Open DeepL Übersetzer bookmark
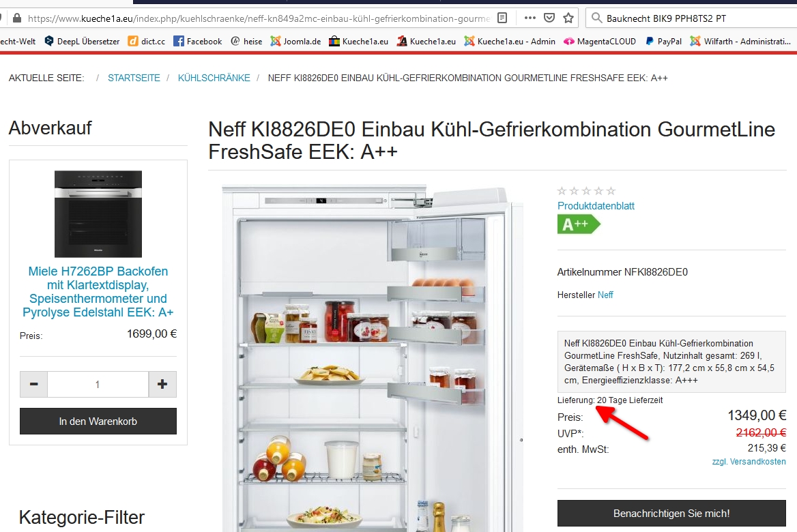This screenshot has height=532, width=797. 82,41
